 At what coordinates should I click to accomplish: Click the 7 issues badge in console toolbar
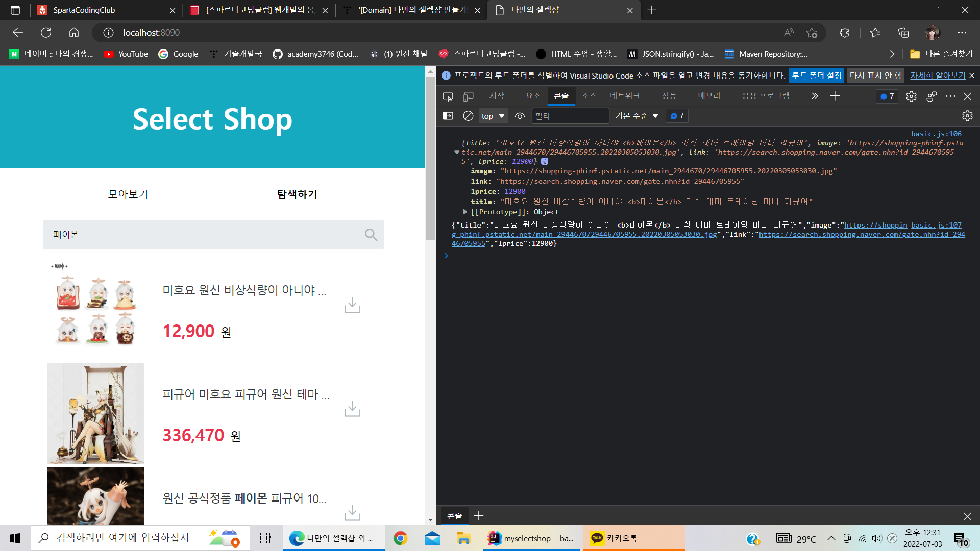click(677, 116)
